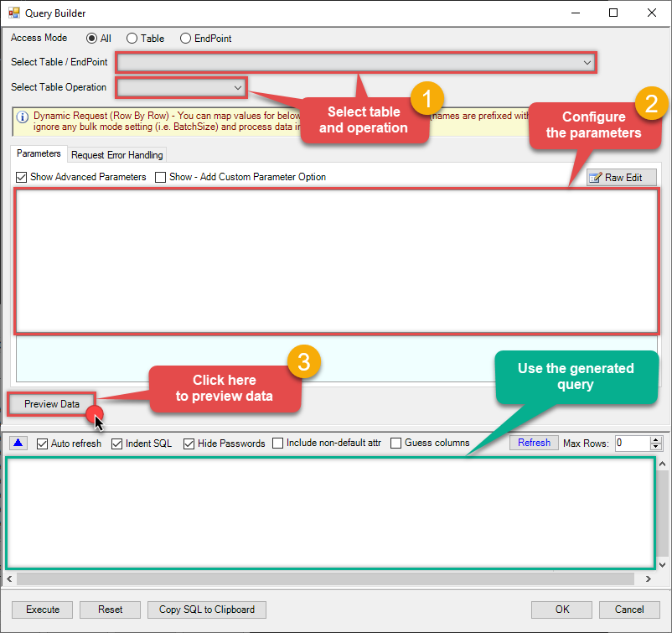Select the All access mode radio button

(92, 39)
